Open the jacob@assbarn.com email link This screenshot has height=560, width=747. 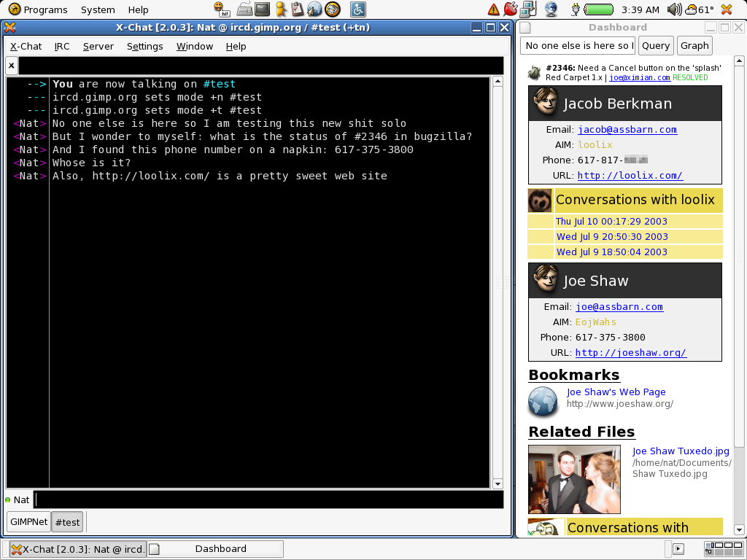[627, 130]
